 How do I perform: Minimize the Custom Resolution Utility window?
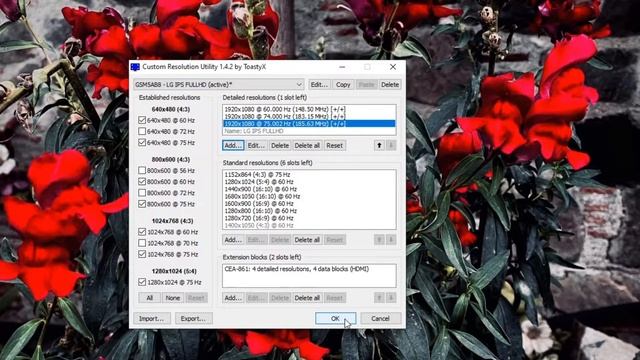342,67
